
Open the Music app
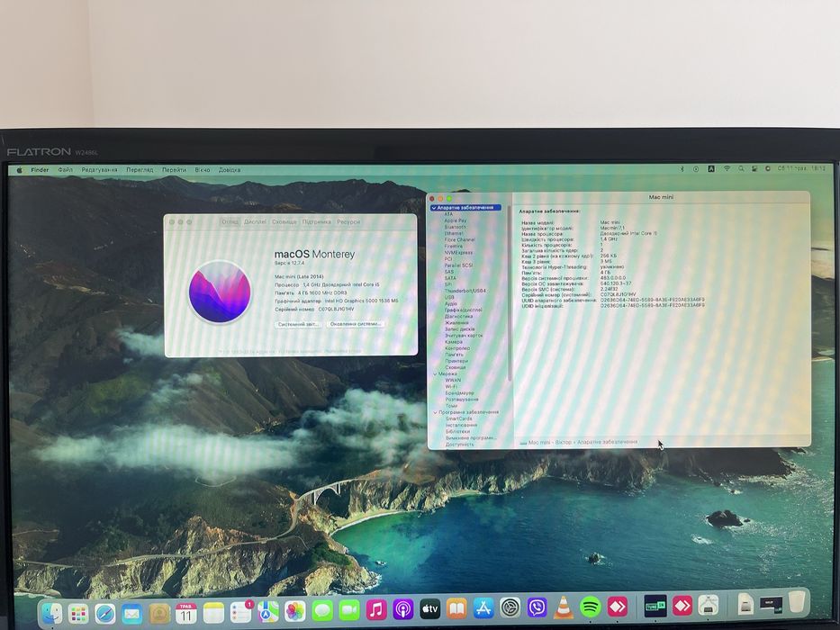376,609
